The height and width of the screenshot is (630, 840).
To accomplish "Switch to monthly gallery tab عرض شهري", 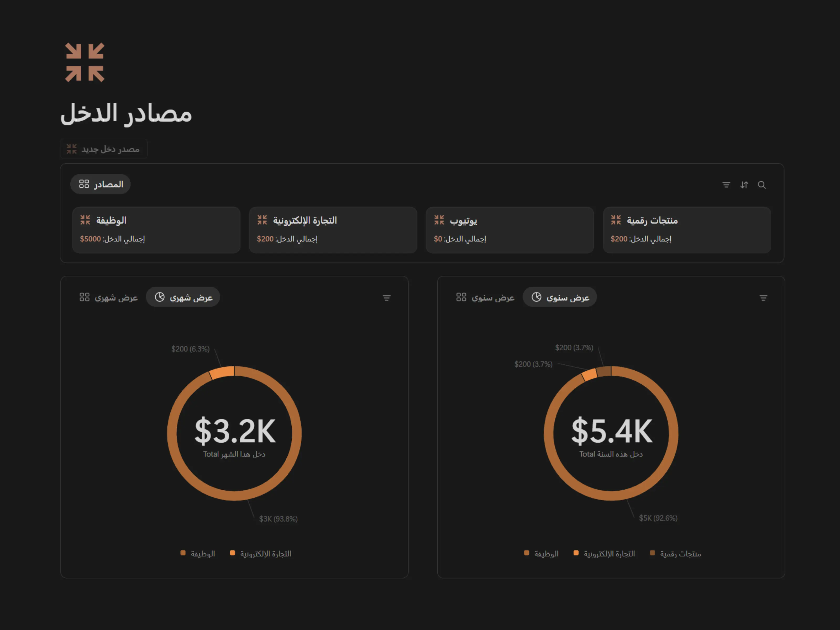I will click(x=109, y=297).
